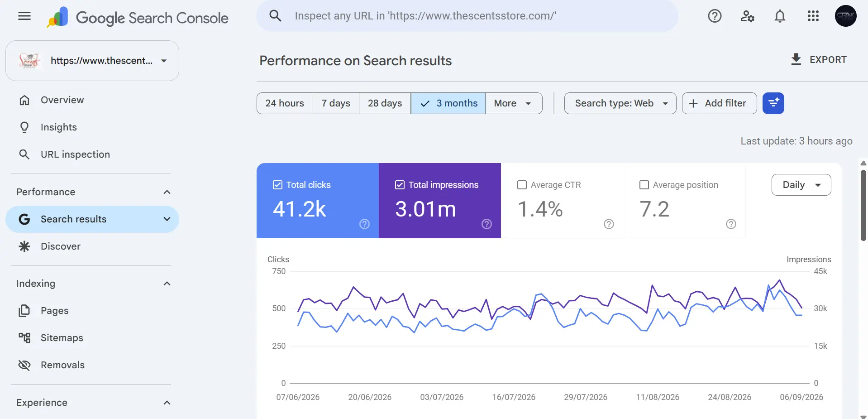Click the download icon beside EXPORT

pyautogui.click(x=796, y=59)
